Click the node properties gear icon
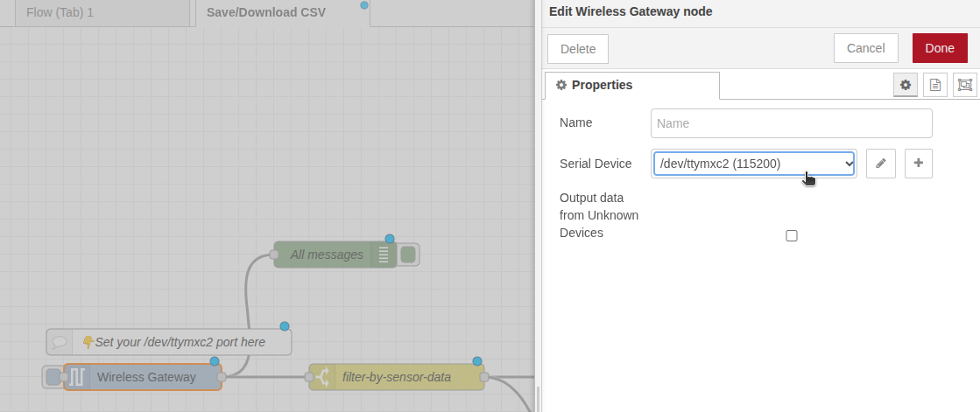This screenshot has height=412, width=980. pos(906,85)
